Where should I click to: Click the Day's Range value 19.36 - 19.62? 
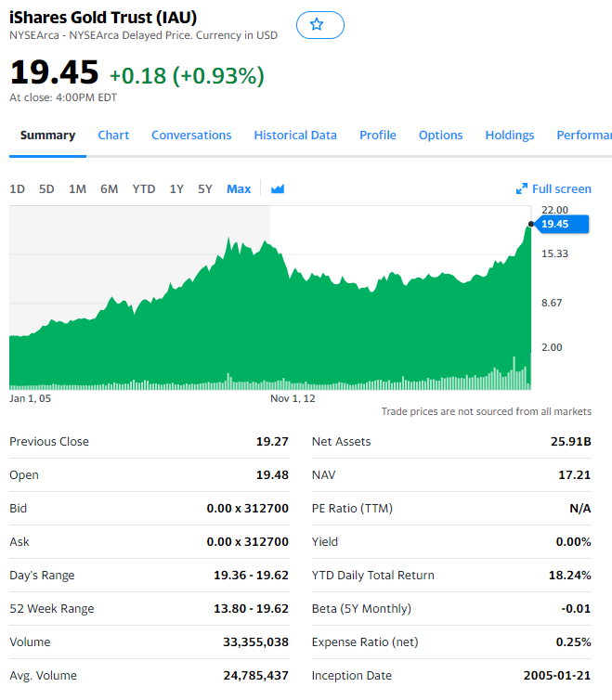pyautogui.click(x=251, y=576)
